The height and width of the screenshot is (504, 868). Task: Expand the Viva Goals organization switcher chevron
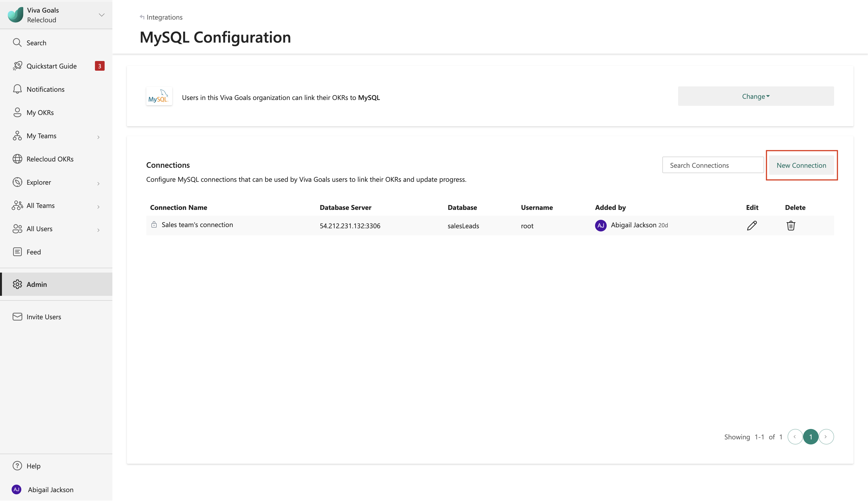(101, 15)
